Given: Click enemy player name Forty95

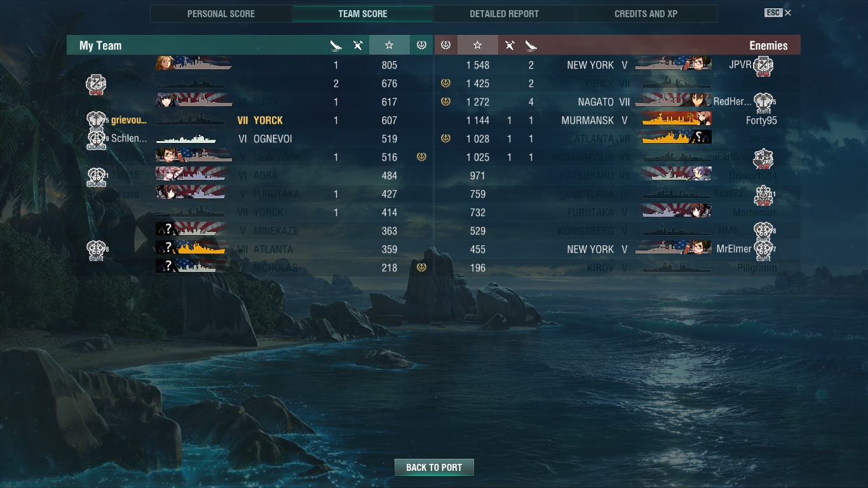Looking at the screenshot, I should 761,120.
